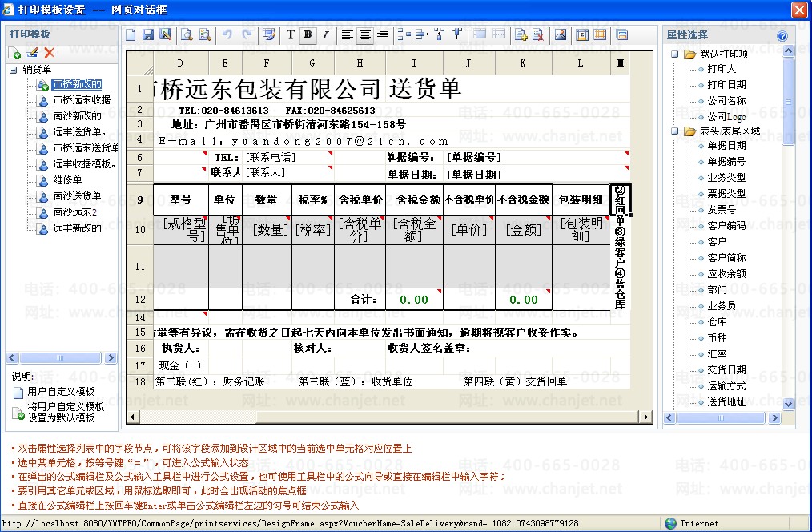
Task: Collapse the 默认打印项 folder
Action: [x=674, y=54]
